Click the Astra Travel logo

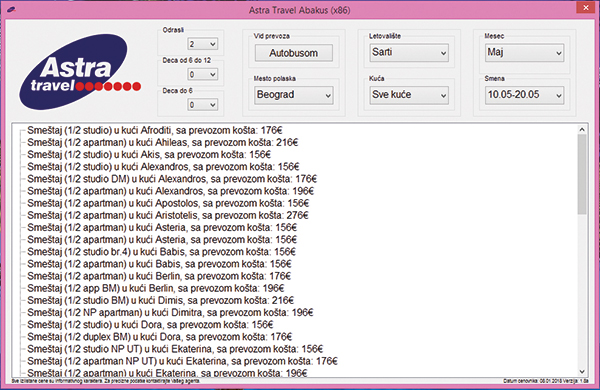click(x=79, y=72)
